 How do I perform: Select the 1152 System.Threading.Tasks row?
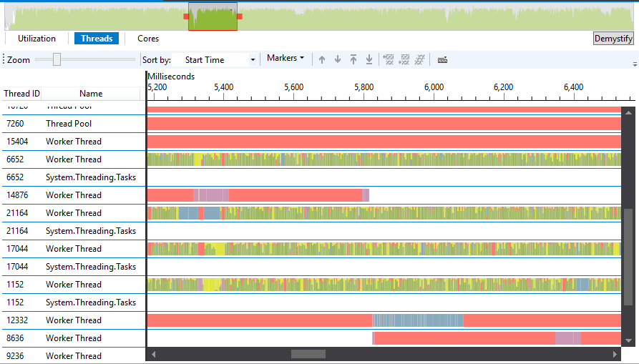tap(74, 303)
